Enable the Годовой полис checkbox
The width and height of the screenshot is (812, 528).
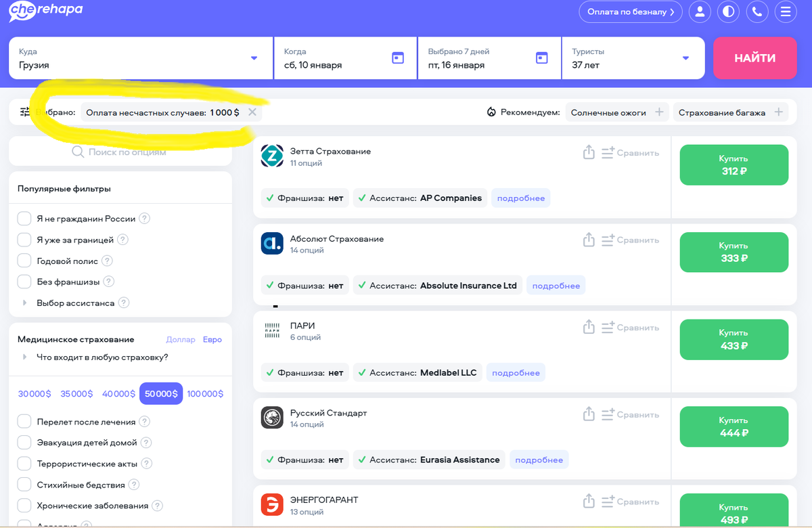click(24, 260)
